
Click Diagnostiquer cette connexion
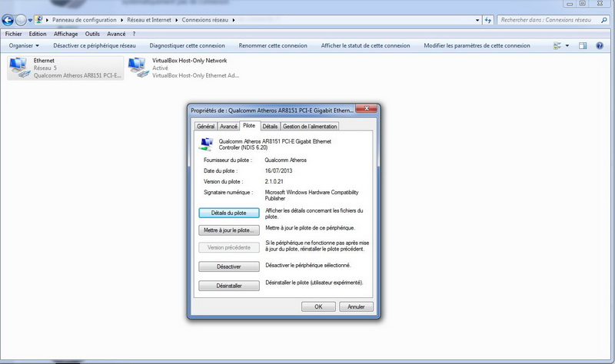pos(187,46)
